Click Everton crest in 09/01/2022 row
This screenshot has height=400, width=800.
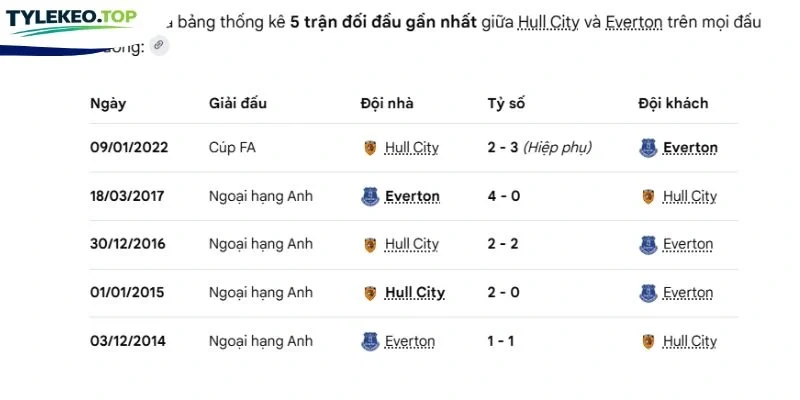pos(648,148)
